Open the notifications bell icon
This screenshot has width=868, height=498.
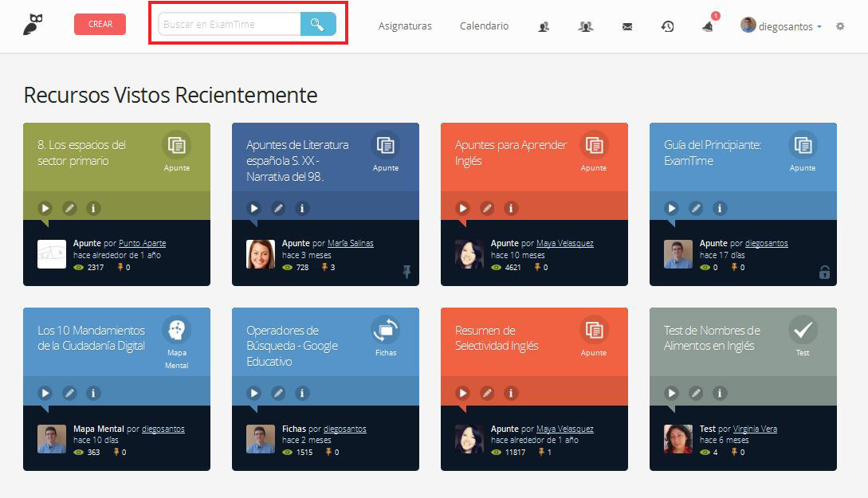(x=708, y=26)
